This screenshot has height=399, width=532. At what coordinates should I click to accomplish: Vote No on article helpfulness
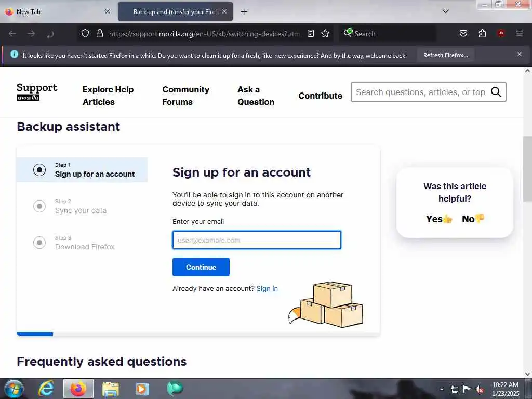click(x=473, y=219)
